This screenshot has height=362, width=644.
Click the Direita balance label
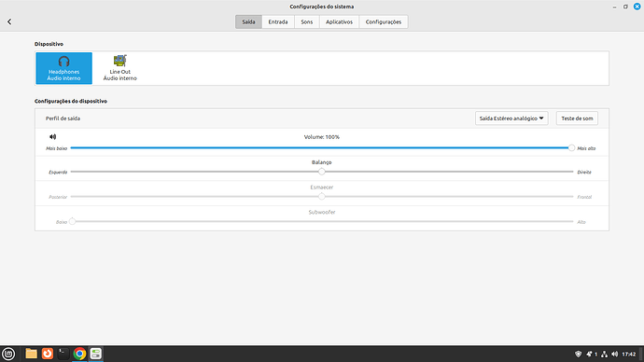[x=584, y=172]
